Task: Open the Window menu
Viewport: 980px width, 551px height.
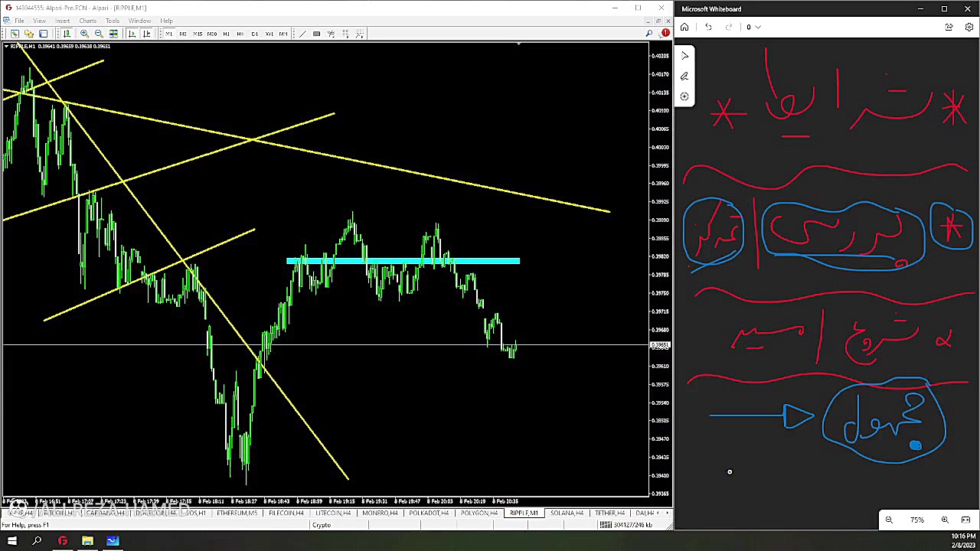Action: [x=139, y=21]
